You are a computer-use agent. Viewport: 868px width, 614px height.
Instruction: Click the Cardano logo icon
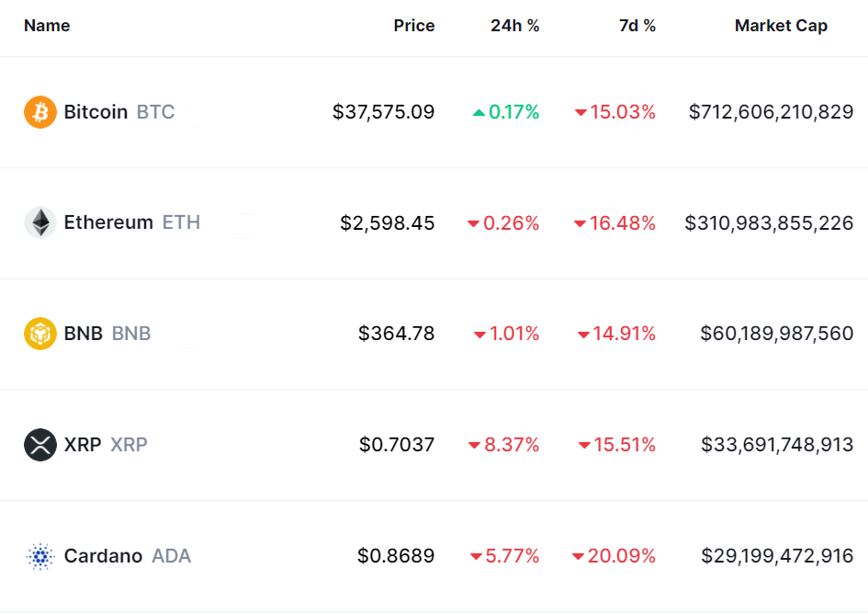point(40,556)
